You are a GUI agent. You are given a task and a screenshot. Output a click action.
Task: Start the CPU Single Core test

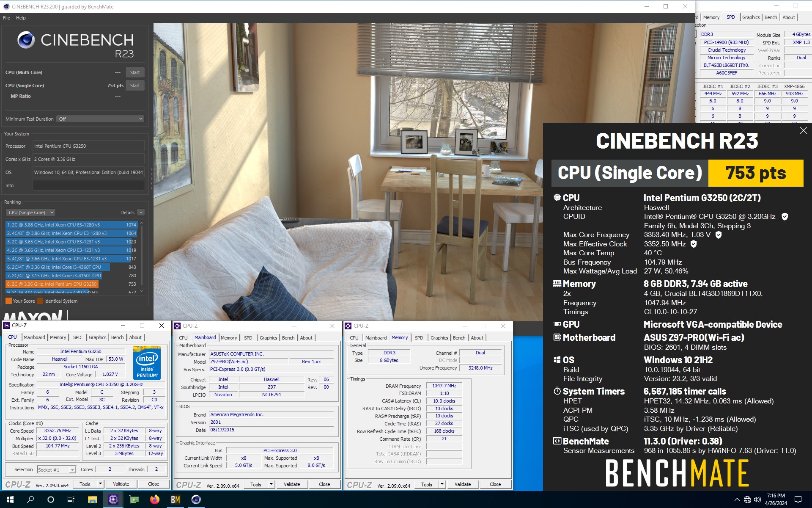(135, 86)
